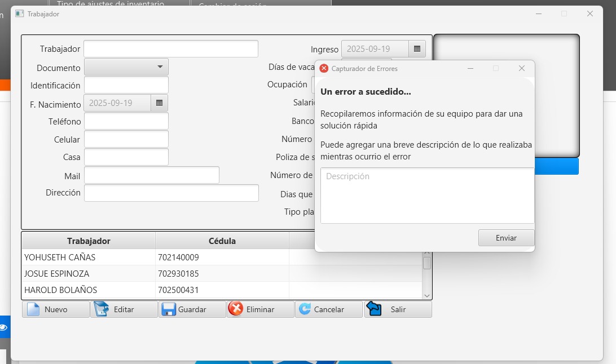Click the Nuevo document icon button
Image resolution: width=616 pixels, height=364 pixels.
pos(56,309)
